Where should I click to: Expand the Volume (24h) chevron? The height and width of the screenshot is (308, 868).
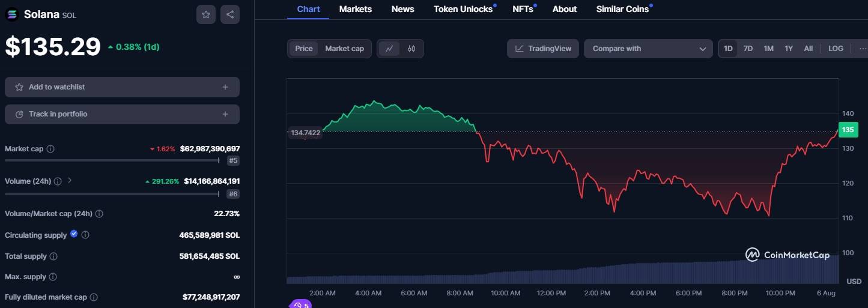[x=70, y=180]
